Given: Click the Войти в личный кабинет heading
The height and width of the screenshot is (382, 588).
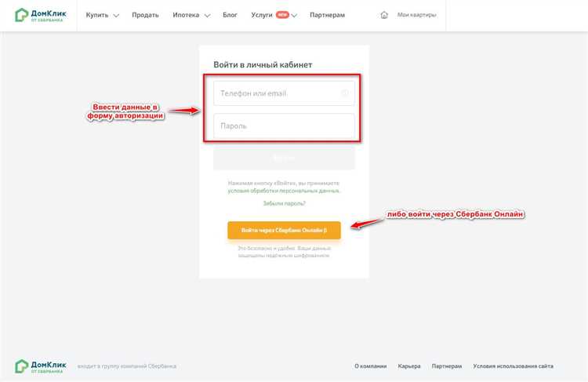Looking at the screenshot, I should (x=263, y=64).
